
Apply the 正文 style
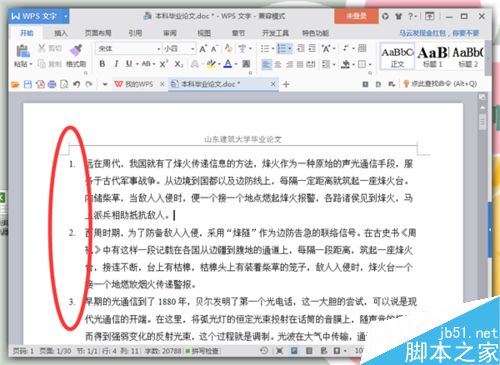point(397,56)
